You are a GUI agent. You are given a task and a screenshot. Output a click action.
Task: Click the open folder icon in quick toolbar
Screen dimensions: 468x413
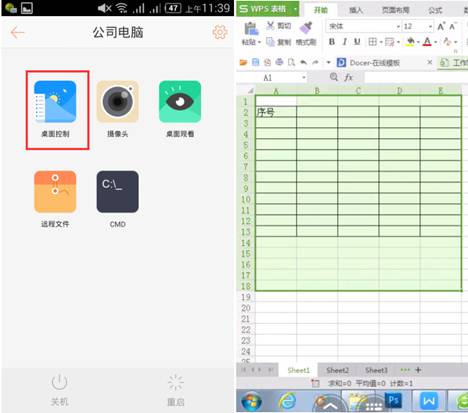[243, 62]
